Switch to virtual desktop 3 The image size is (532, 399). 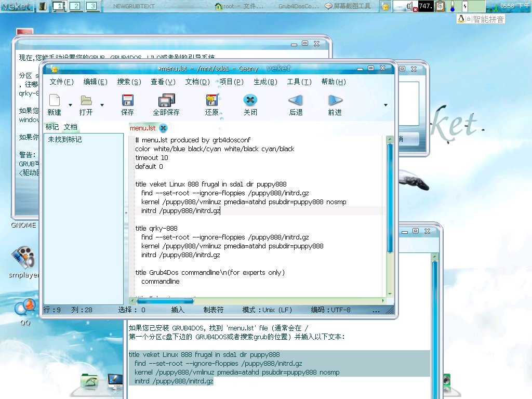coord(92,6)
